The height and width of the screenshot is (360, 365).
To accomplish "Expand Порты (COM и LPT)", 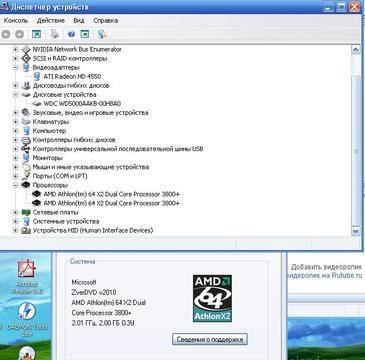I will (x=15, y=176).
